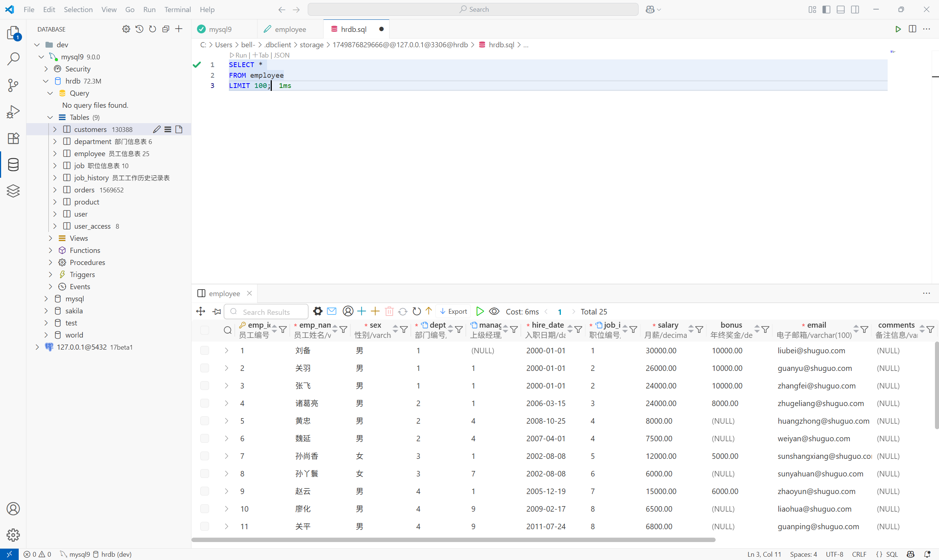Click the horizontal scrollbar under results
This screenshot has height=560, width=939.
(x=453, y=540)
